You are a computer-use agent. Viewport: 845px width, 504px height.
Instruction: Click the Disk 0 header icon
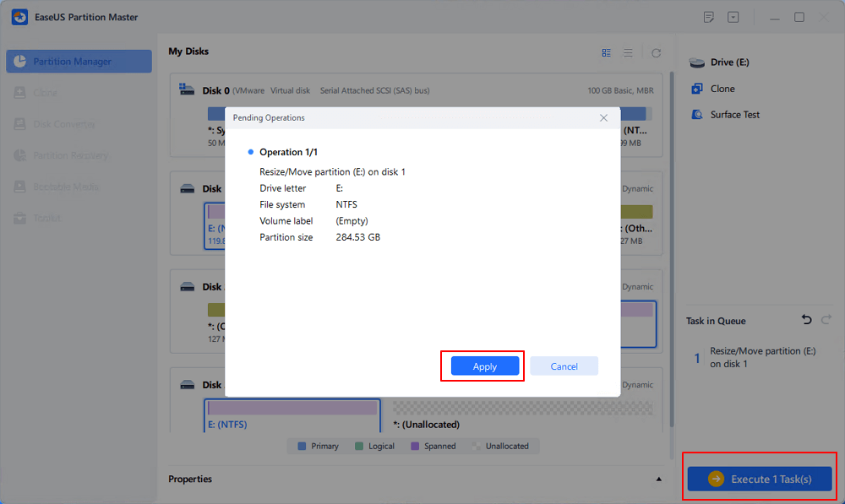coord(187,89)
